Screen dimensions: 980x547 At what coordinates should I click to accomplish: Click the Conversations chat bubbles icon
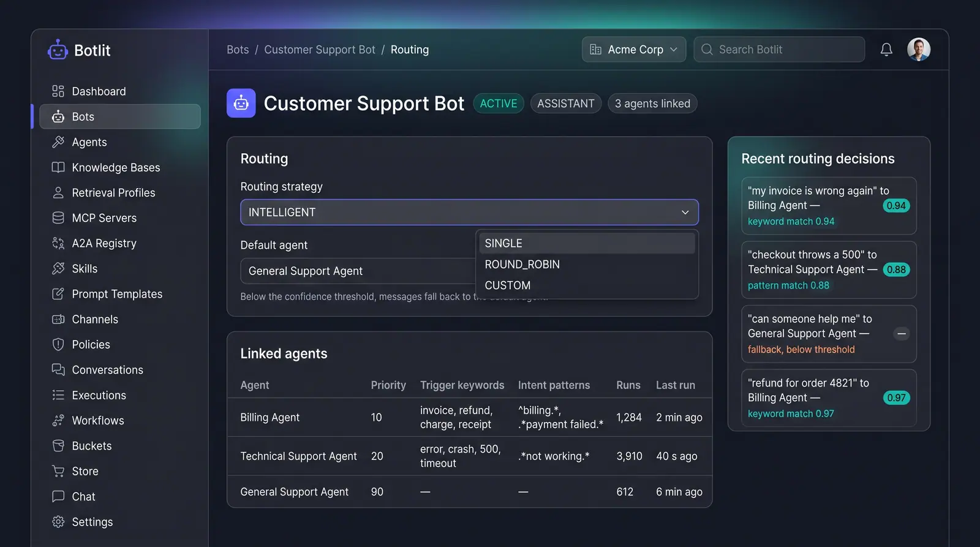coord(58,370)
